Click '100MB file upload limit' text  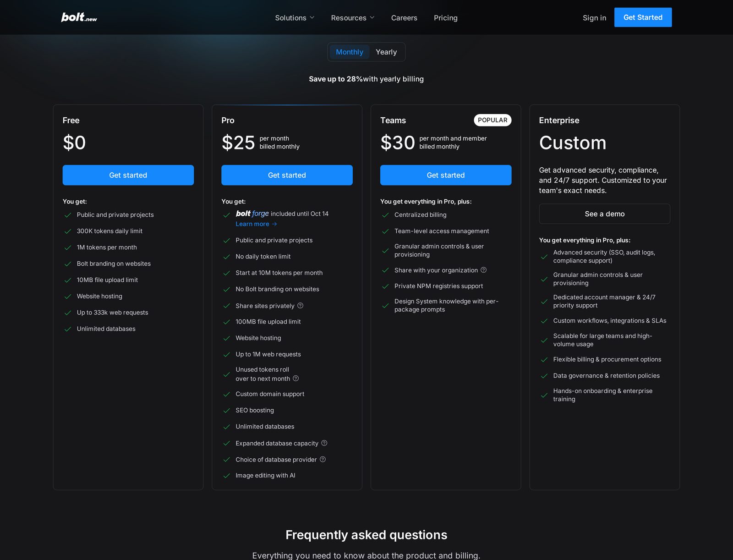[268, 322]
